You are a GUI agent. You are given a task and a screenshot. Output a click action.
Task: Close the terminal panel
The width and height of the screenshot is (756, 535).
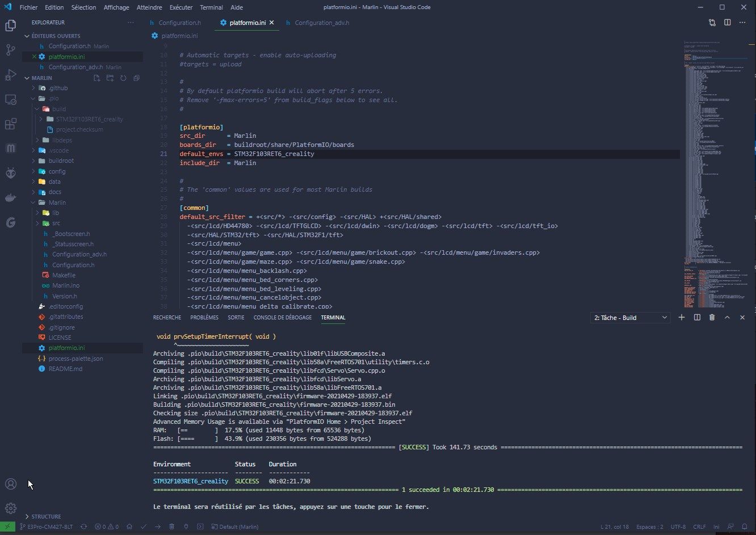[x=742, y=318]
